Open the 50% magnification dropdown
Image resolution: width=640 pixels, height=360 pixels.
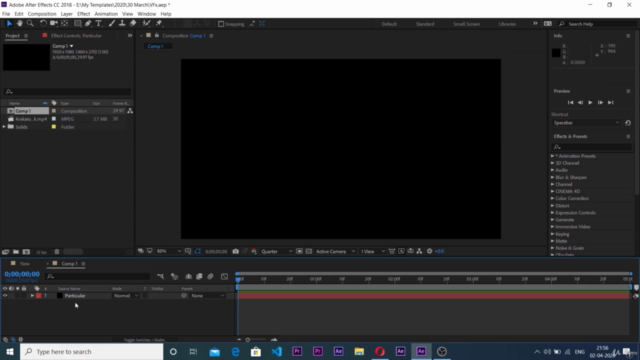click(169, 251)
